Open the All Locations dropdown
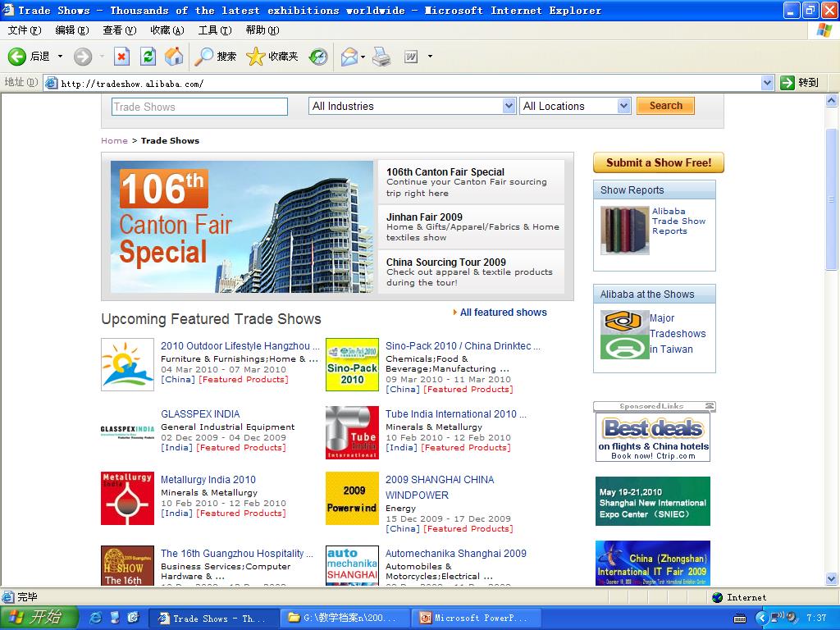Screen dimensions: 840x630 [x=623, y=106]
